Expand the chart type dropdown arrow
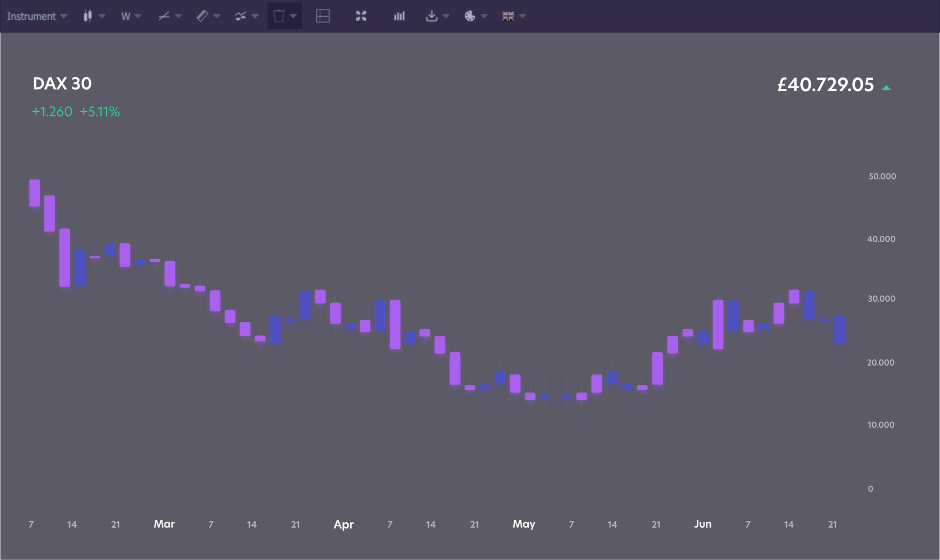The width and height of the screenshot is (940, 560). (x=102, y=16)
